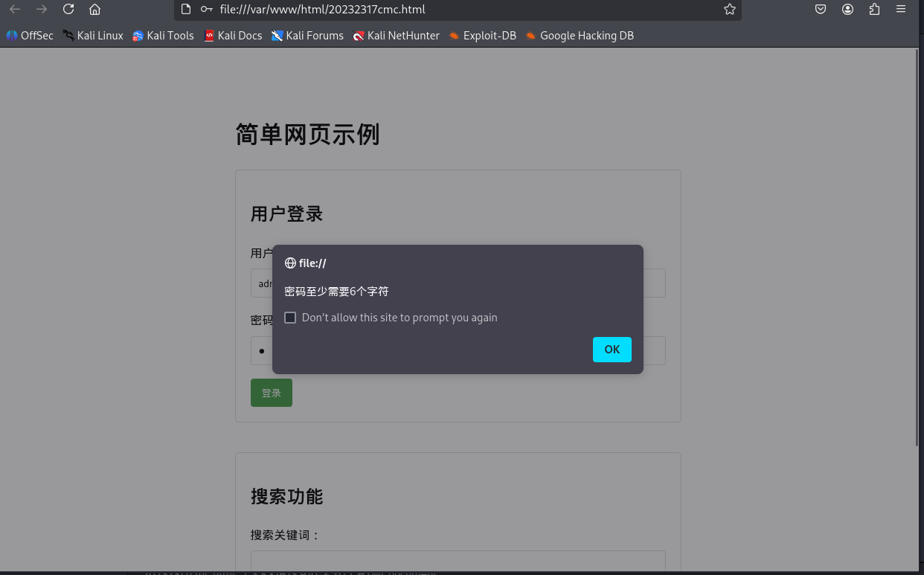Open the Kali Tools bookmark
The height and width of the screenshot is (575, 924).
point(163,35)
